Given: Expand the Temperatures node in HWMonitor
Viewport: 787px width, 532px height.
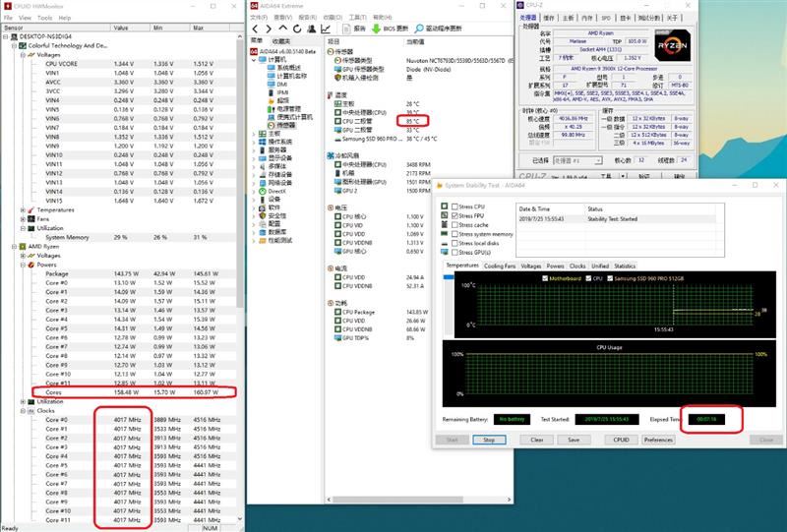Looking at the screenshot, I should coord(23,209).
